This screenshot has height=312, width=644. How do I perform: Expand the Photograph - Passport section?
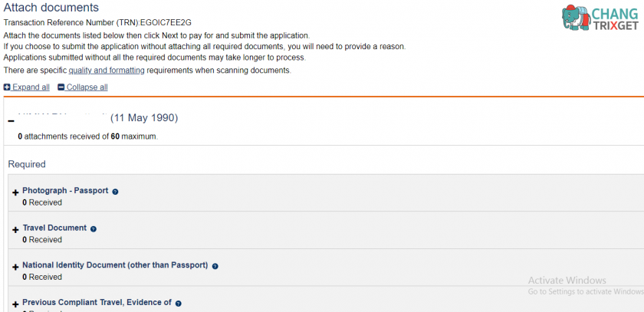(16, 193)
